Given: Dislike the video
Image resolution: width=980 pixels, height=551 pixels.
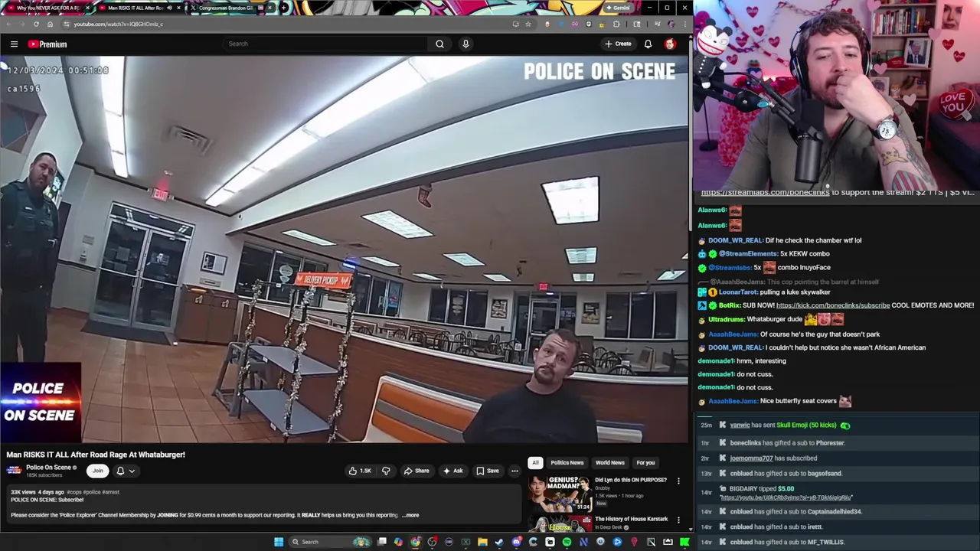Looking at the screenshot, I should (x=386, y=471).
